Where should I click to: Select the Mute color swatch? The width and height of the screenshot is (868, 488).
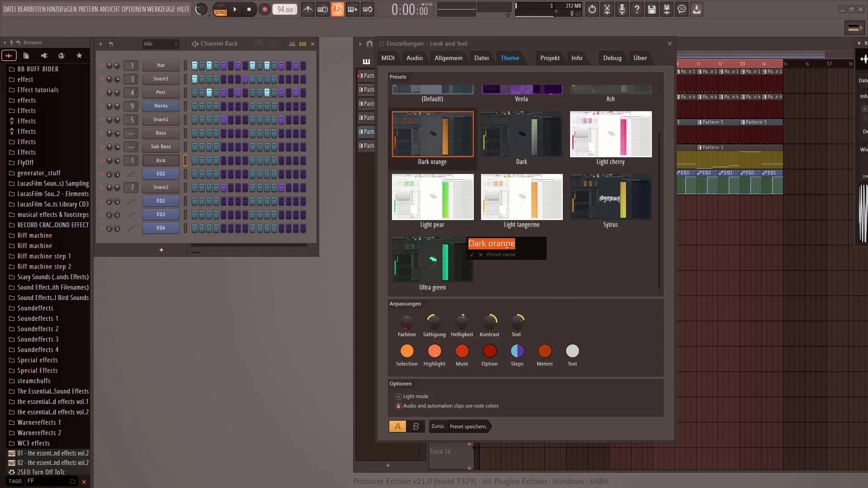click(462, 352)
